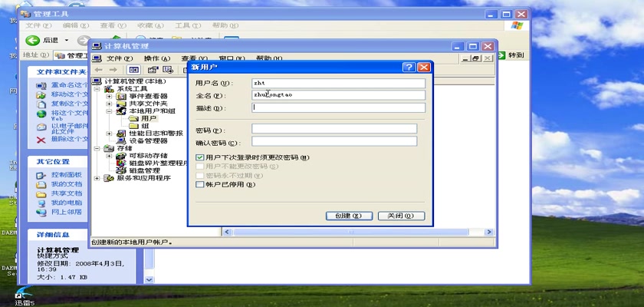Expand the 服务和应用程序 node
Viewport: 644px width, 307px height.
coord(97,178)
